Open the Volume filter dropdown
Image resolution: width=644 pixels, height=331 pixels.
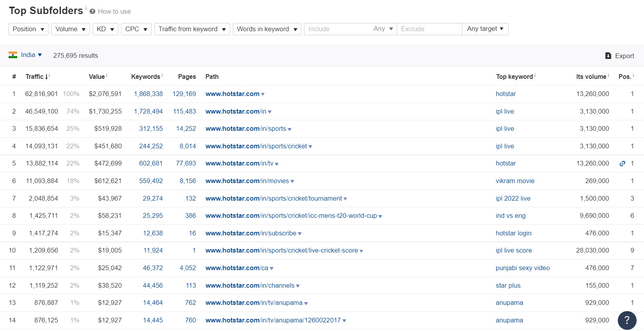tap(70, 29)
